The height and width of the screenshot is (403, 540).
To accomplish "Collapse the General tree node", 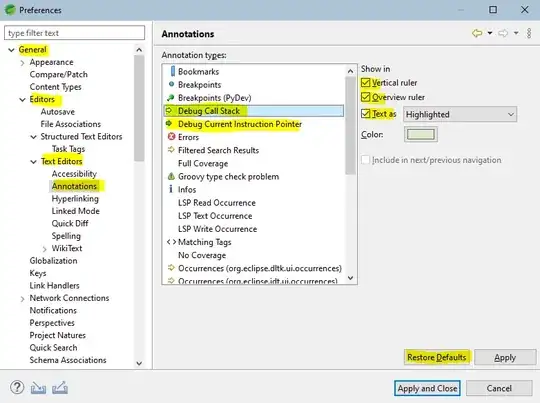I will 11,50.
